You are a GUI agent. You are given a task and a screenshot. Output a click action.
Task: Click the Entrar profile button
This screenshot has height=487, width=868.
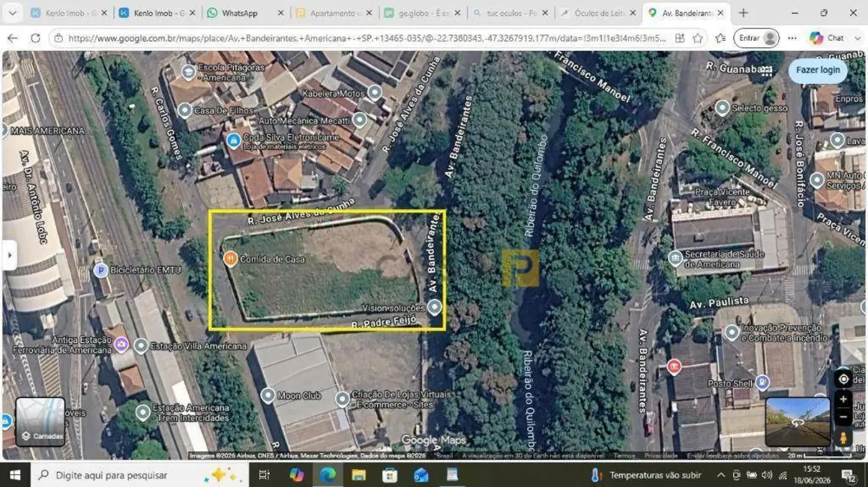tap(756, 38)
